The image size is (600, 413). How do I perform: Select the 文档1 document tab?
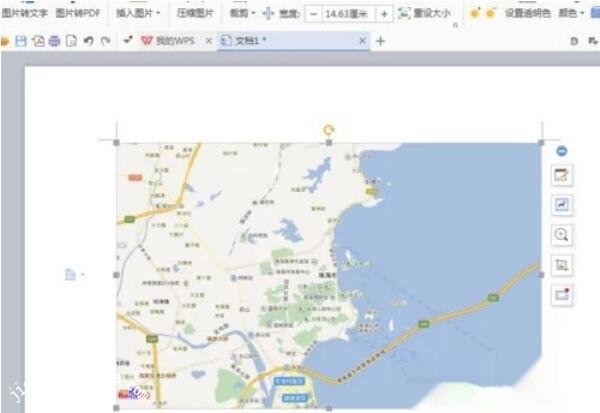(x=290, y=41)
